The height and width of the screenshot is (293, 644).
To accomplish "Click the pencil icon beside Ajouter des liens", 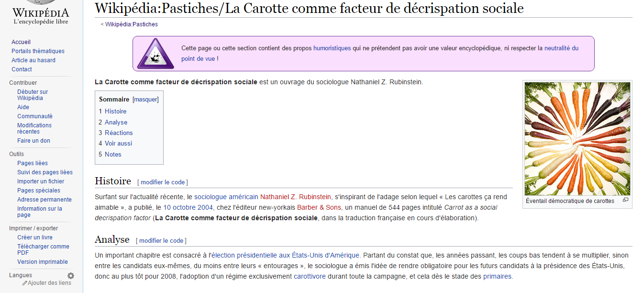I will coord(25,283).
